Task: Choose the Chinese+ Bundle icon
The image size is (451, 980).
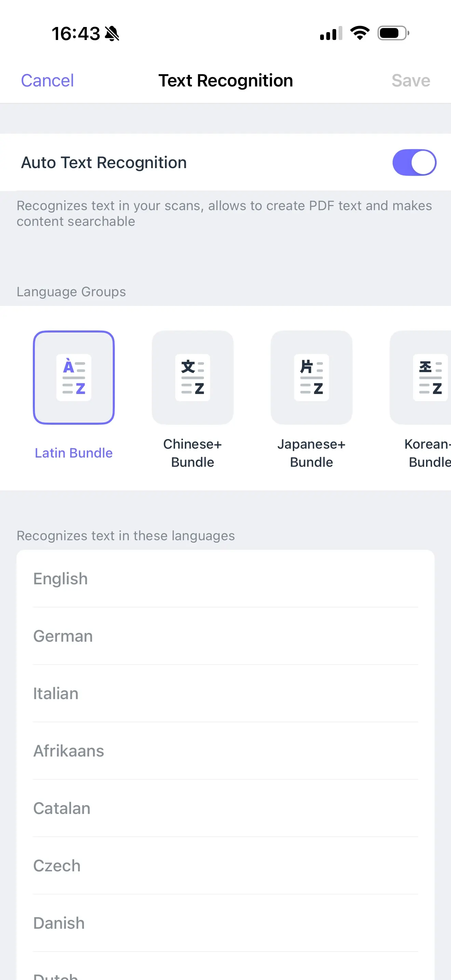Action: pos(192,377)
